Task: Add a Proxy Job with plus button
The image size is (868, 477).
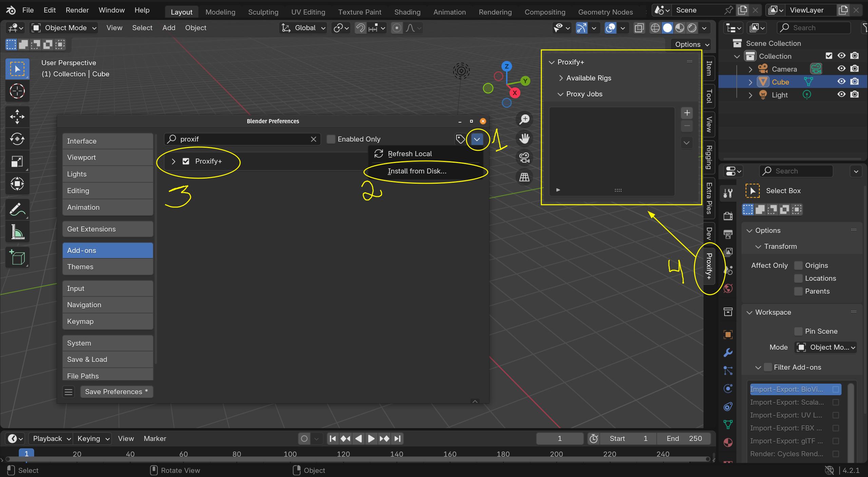Action: [x=687, y=113]
